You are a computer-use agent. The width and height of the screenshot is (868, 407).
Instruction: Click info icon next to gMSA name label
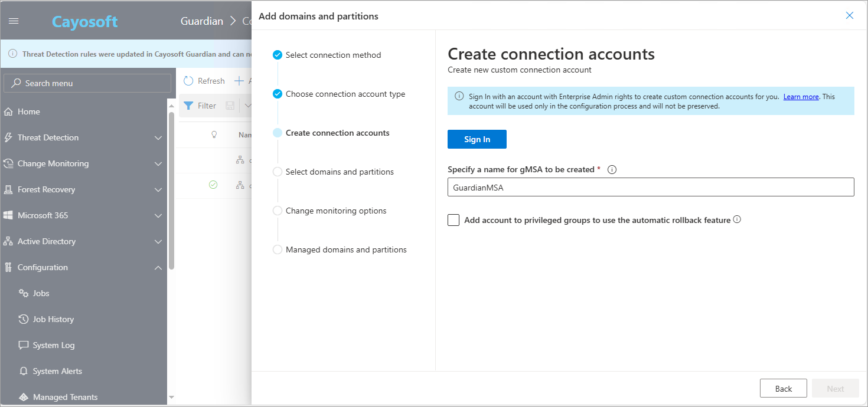point(612,170)
